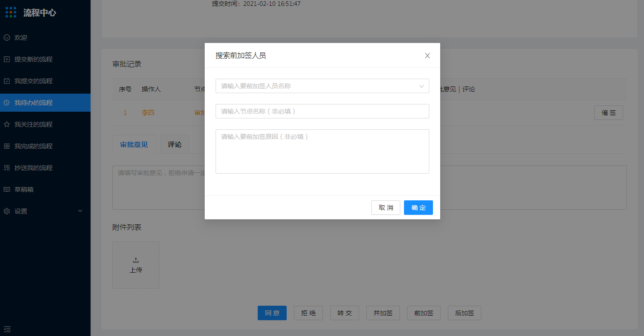Go to 提交新的流程

click(x=45, y=59)
